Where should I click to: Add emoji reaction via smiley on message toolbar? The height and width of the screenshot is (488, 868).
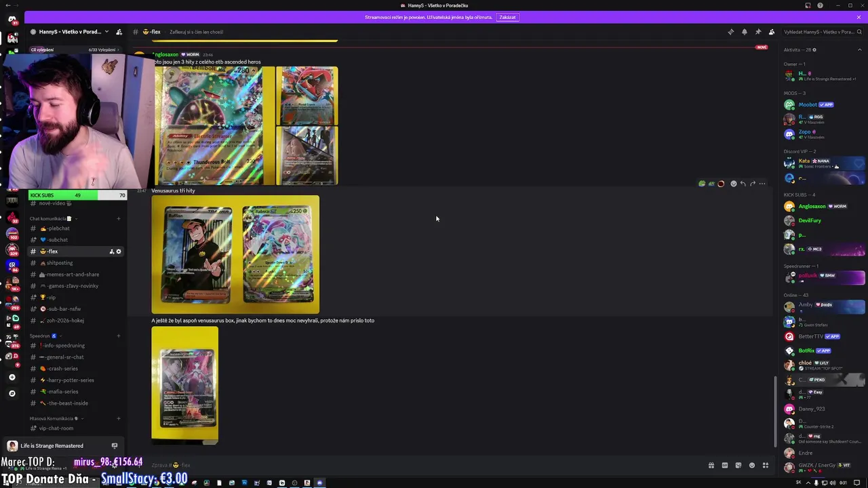point(733,184)
